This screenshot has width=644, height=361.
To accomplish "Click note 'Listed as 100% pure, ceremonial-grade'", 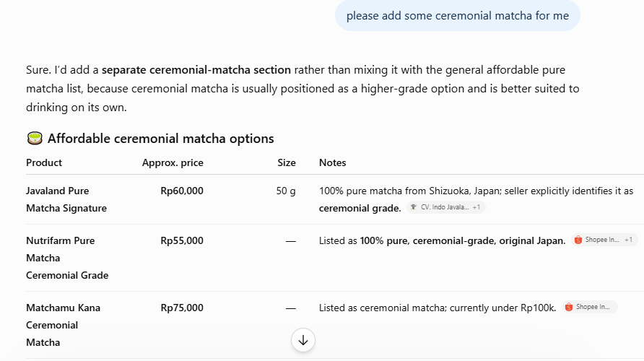I will coord(443,240).
